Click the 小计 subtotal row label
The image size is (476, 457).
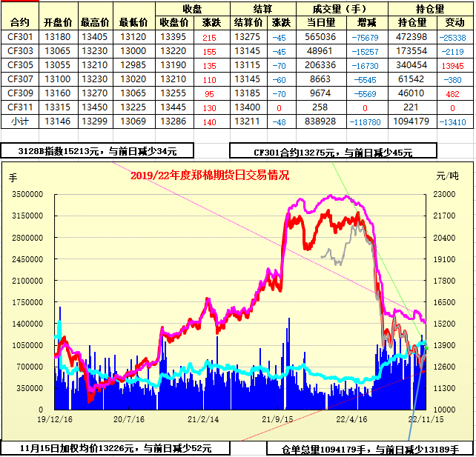(x=20, y=121)
